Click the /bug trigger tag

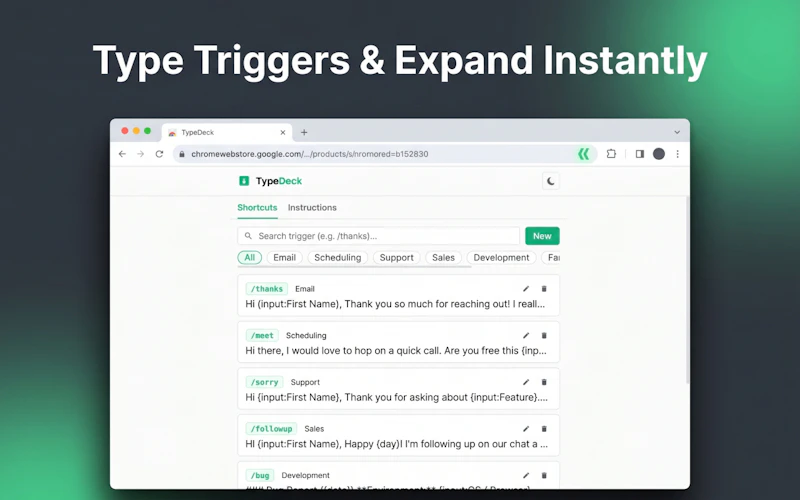[260, 476]
